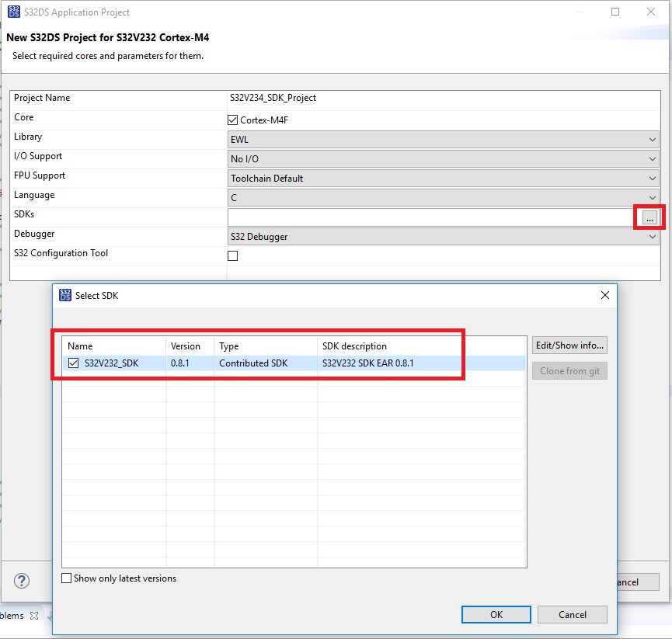This screenshot has height=639, width=672.
Task: Open the Library EWL dropdown
Action: pyautogui.click(x=443, y=140)
